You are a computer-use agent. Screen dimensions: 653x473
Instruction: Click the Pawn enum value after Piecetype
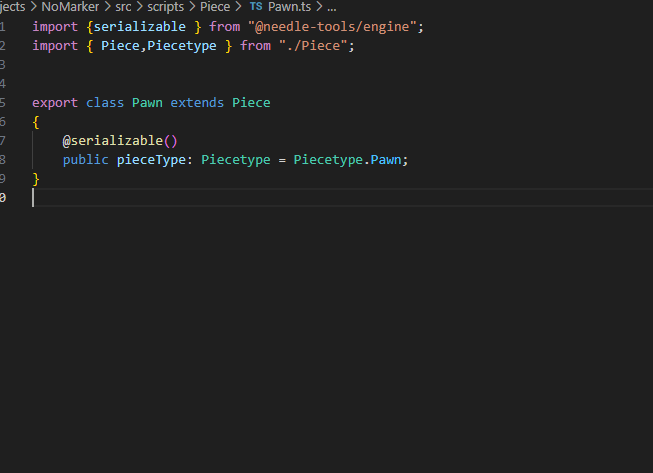coord(390,159)
